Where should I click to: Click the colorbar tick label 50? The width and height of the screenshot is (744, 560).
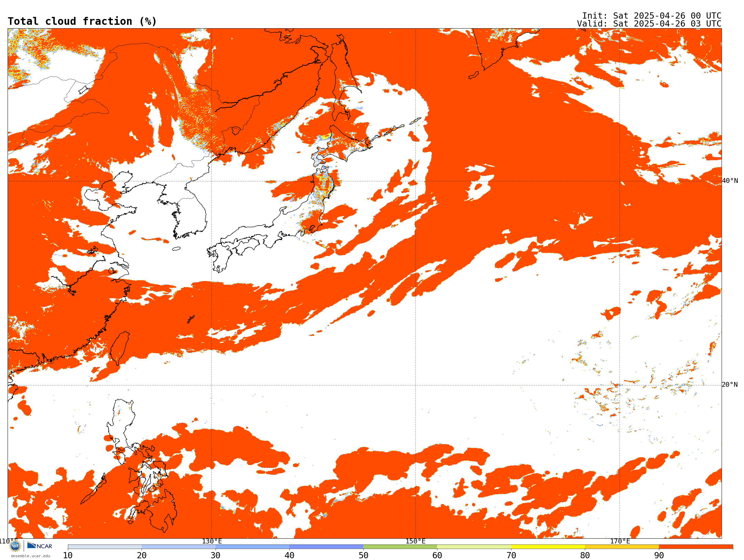pos(363,555)
